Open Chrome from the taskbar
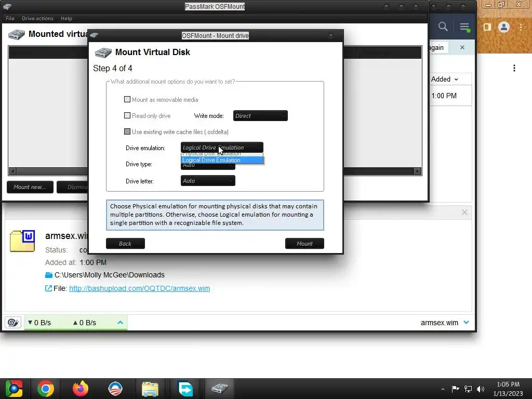The image size is (532, 399). [46, 389]
